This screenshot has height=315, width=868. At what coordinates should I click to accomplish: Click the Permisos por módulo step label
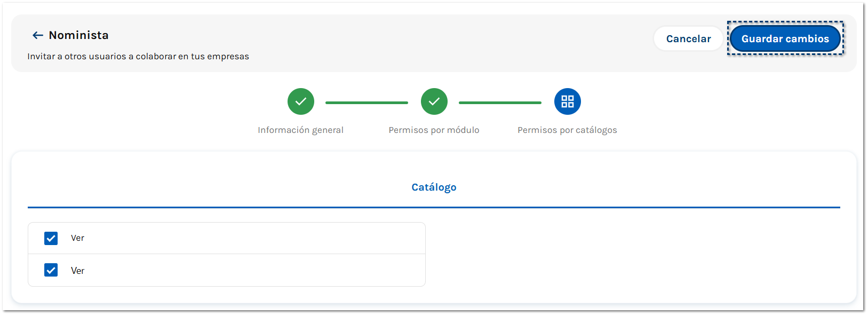tap(434, 130)
